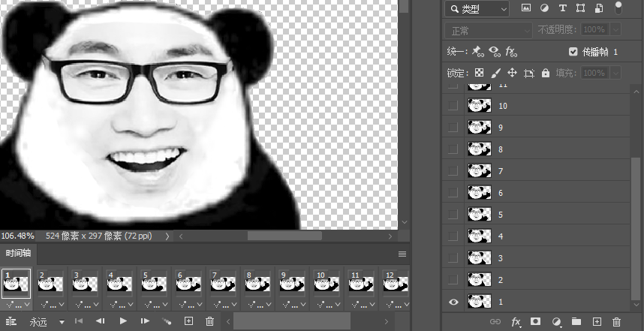The height and width of the screenshot is (331, 644).
Task: Filter layers by adjustment layer icon
Action: (544, 8)
